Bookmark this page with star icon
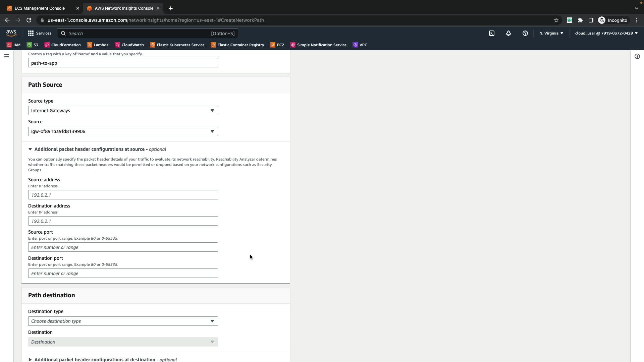Image resolution: width=644 pixels, height=362 pixels. (556, 20)
